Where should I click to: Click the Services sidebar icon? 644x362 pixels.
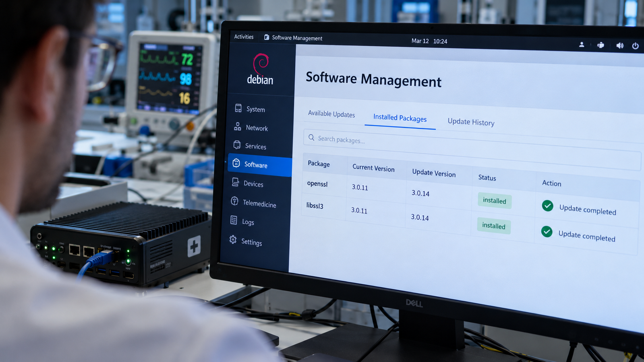[x=237, y=145]
